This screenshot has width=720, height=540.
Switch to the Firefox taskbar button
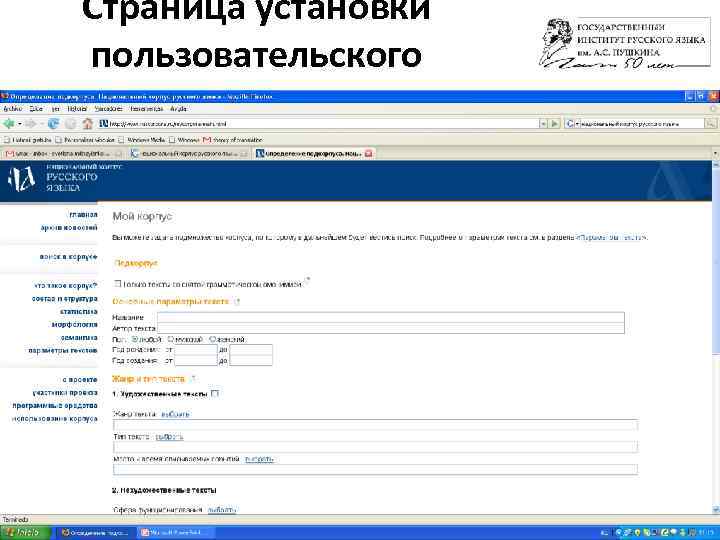96,533
